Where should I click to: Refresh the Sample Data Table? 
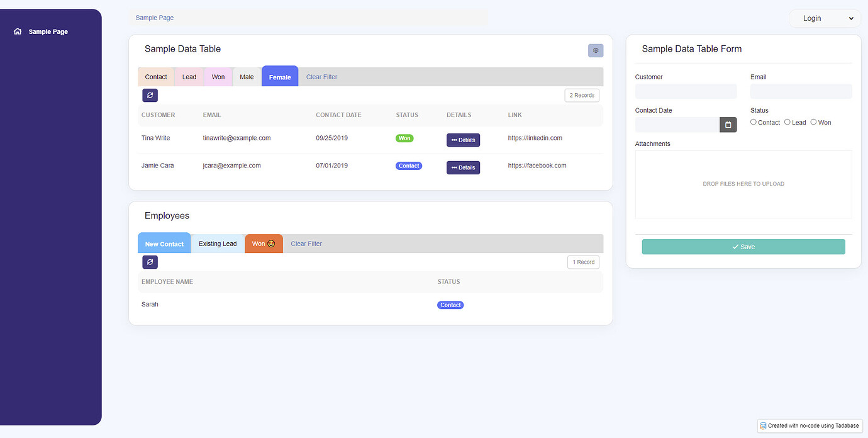(x=150, y=95)
